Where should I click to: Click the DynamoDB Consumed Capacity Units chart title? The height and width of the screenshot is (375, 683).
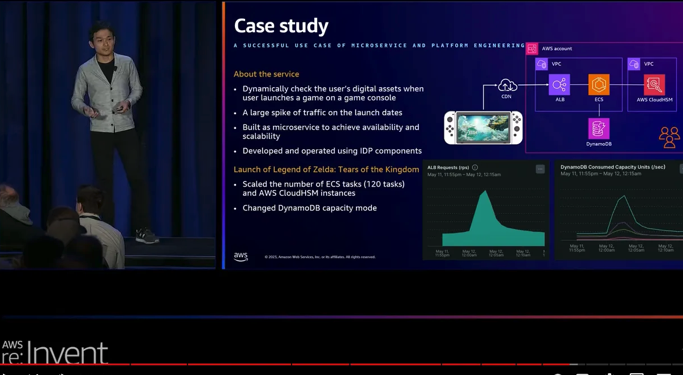(612, 167)
